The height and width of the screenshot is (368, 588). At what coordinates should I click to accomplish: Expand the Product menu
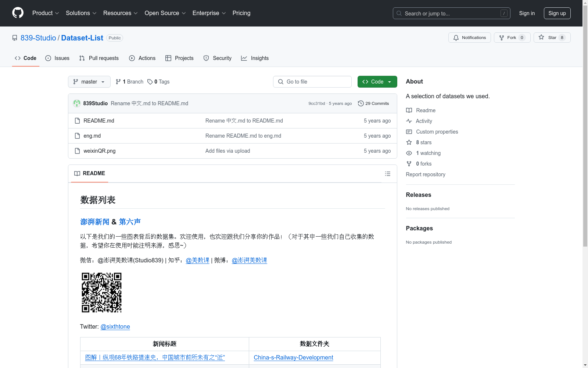pos(46,13)
